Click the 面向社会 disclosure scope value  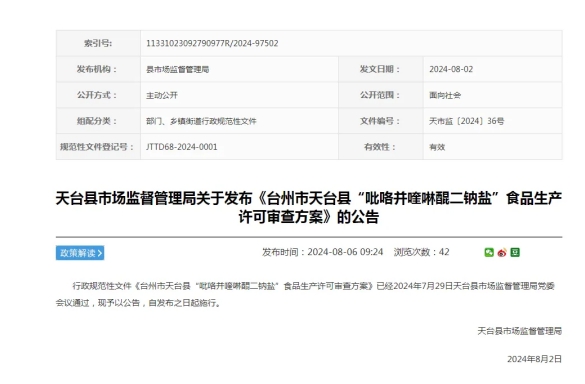click(x=445, y=96)
